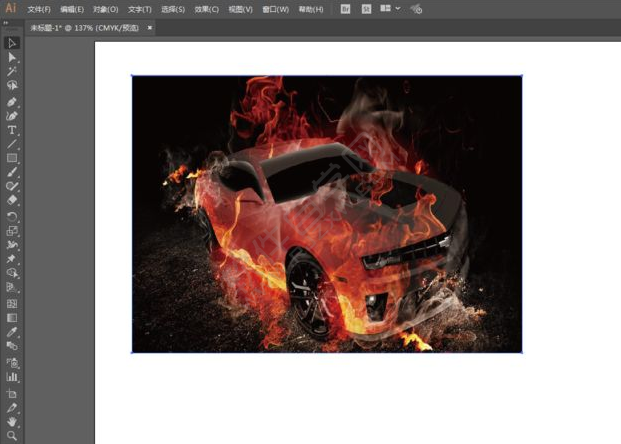Select the Blend tool
This screenshot has height=444, width=621.
(12, 346)
